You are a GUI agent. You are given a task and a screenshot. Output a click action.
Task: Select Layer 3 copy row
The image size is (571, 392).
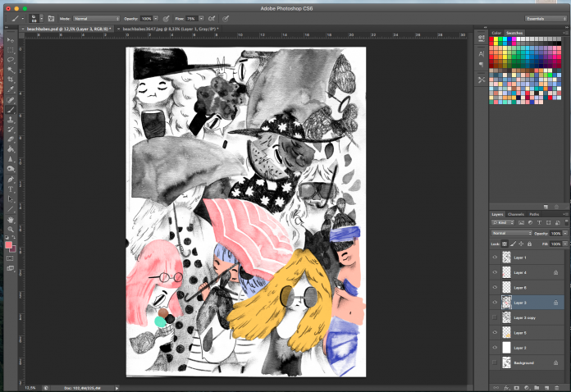pyautogui.click(x=527, y=317)
